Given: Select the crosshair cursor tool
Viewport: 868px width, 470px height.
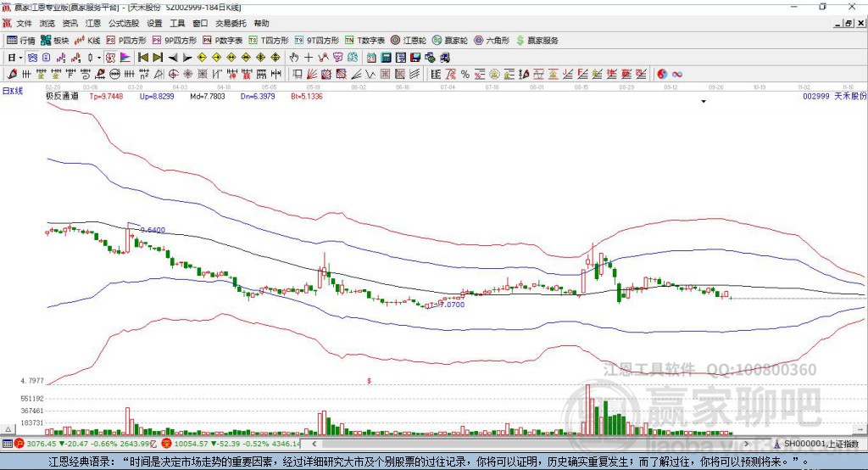Looking at the screenshot, I should (309, 58).
